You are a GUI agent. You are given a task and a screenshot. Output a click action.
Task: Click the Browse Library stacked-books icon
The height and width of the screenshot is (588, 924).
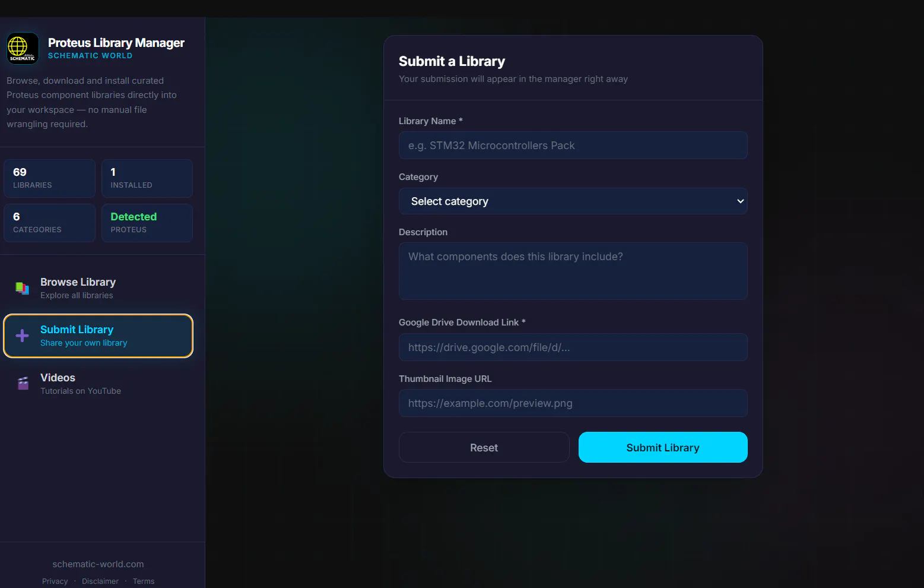pos(23,288)
